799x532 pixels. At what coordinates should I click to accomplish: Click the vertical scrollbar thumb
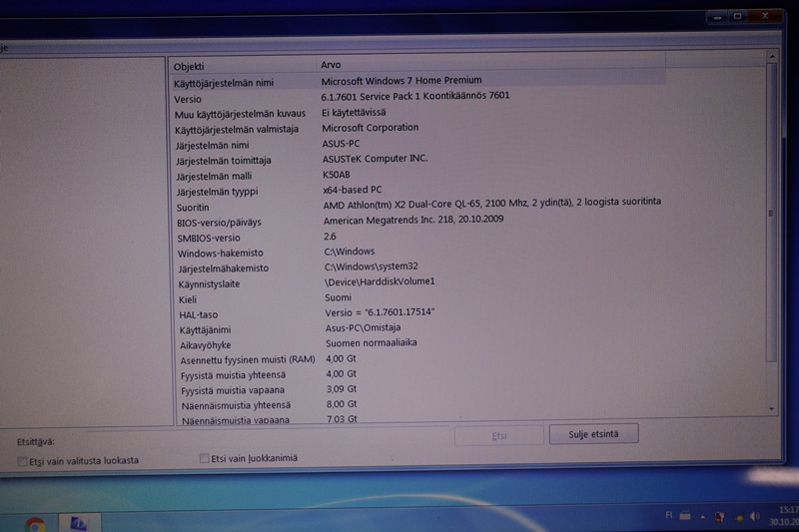[x=771, y=214]
